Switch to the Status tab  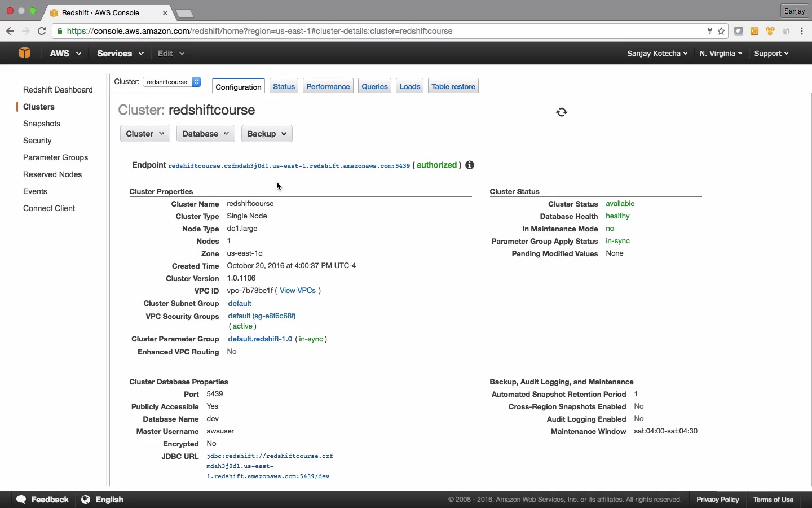pos(284,86)
